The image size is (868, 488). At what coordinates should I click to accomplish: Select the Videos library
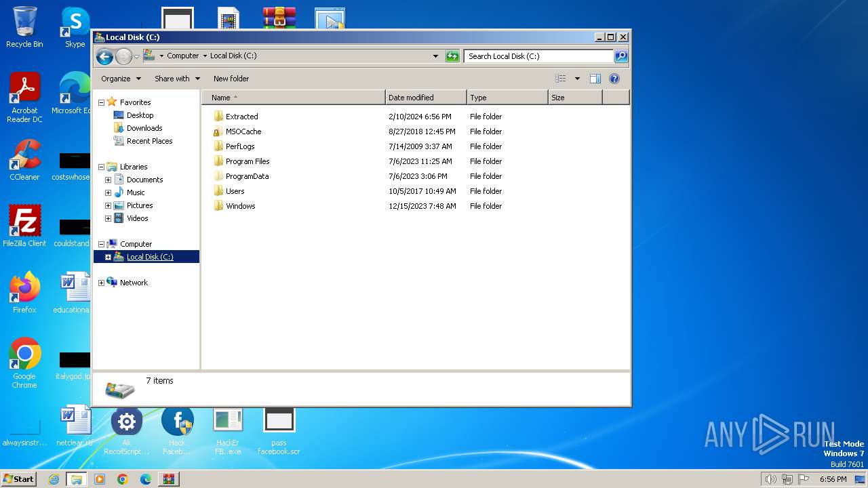pyautogui.click(x=137, y=218)
